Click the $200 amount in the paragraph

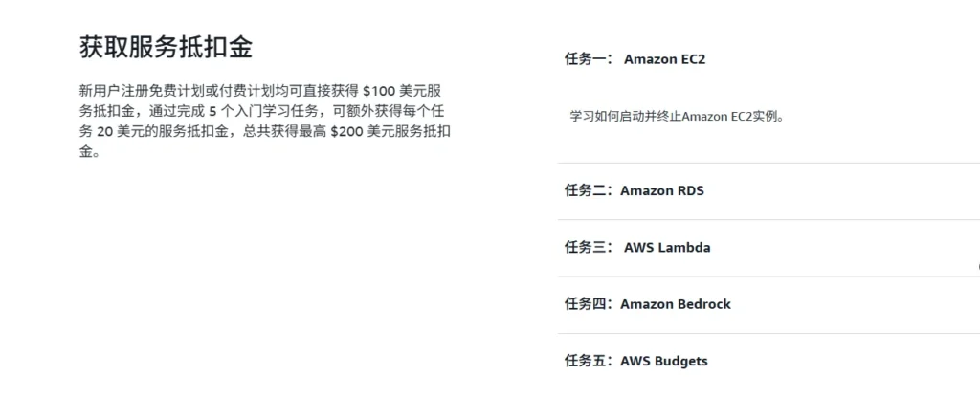pyautogui.click(x=346, y=131)
